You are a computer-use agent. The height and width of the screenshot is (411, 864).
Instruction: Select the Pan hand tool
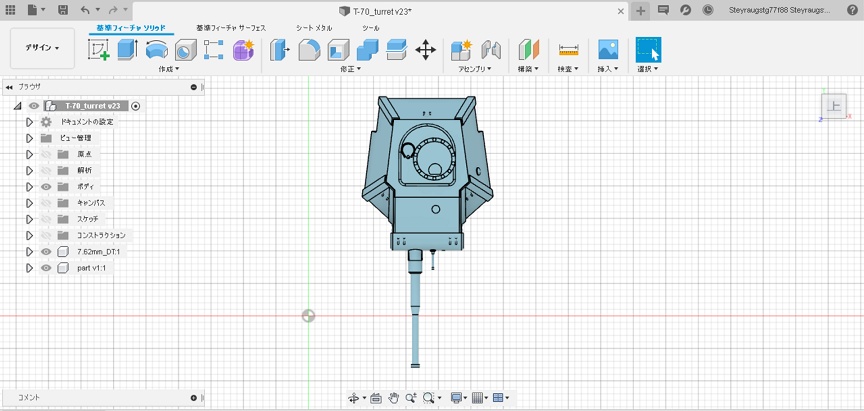394,398
